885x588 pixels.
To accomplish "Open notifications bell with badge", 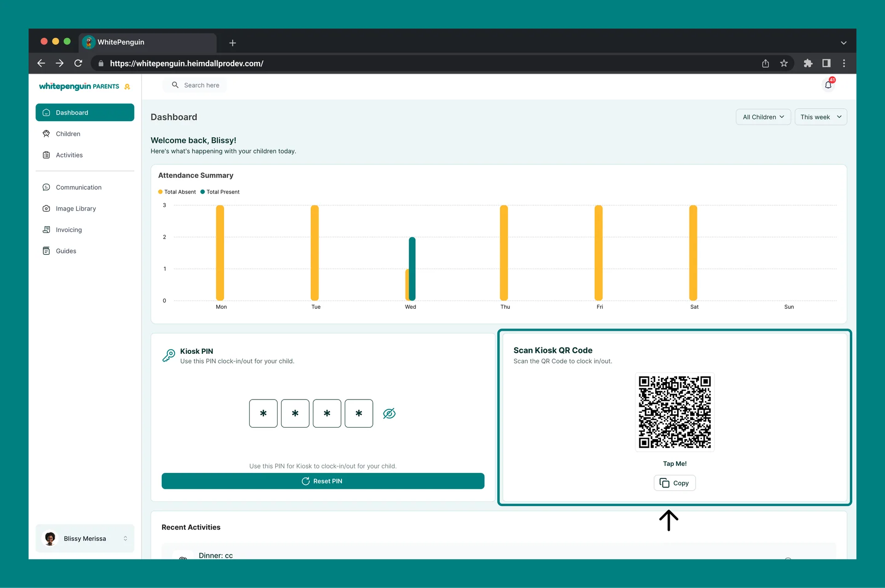I will [829, 84].
